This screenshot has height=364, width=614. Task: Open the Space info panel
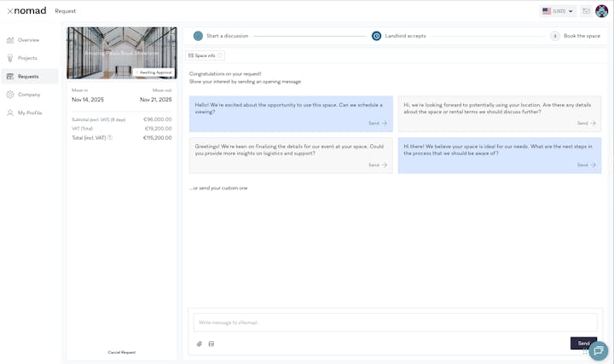(205, 55)
